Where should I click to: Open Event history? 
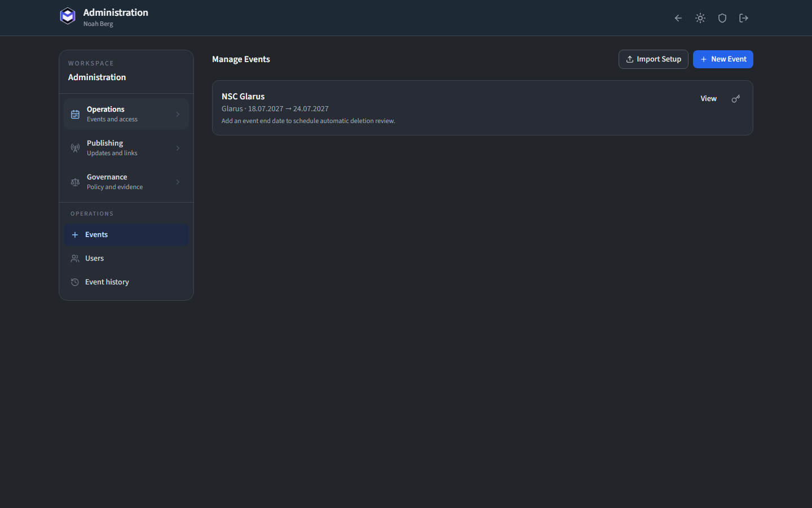click(x=126, y=282)
